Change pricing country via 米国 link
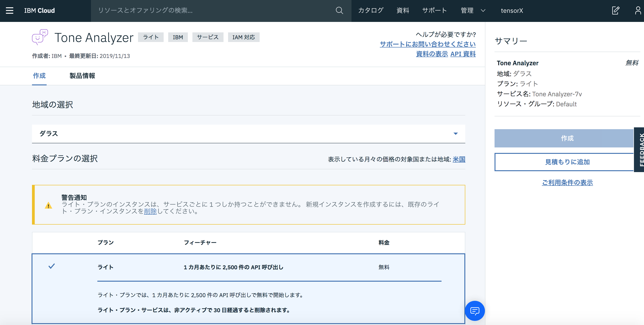This screenshot has height=325, width=644. click(459, 159)
